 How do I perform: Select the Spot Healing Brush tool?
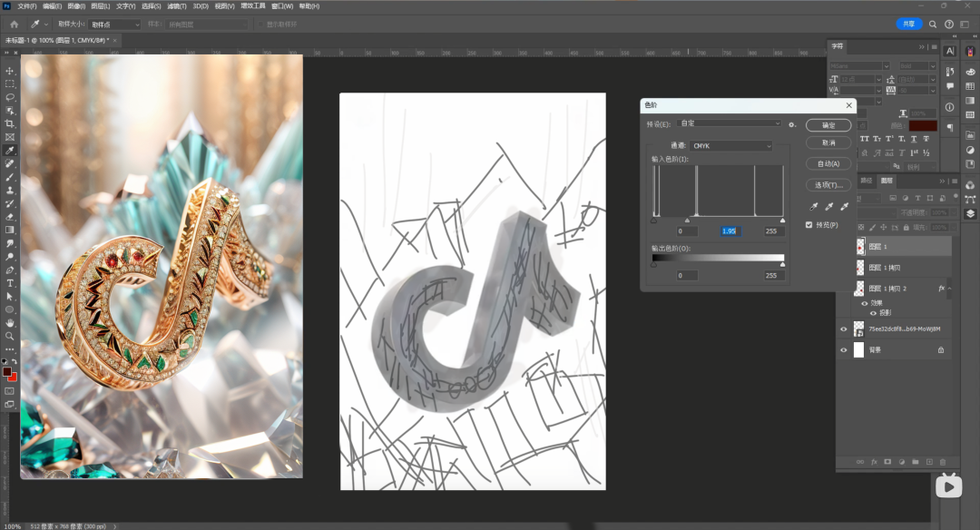(9, 163)
